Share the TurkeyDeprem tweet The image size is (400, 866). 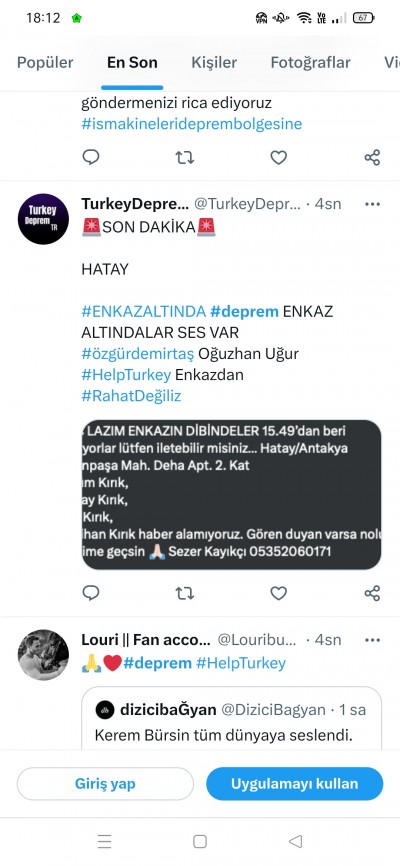coord(372,593)
